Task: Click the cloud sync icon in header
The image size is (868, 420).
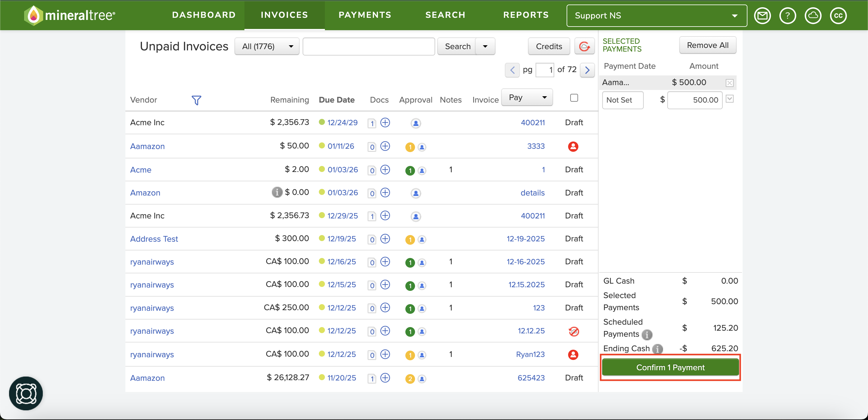Action: (813, 15)
